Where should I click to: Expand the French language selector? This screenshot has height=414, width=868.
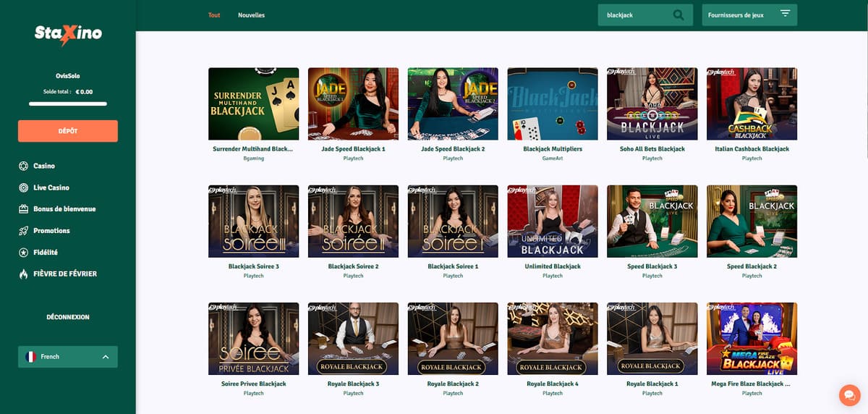(68, 357)
